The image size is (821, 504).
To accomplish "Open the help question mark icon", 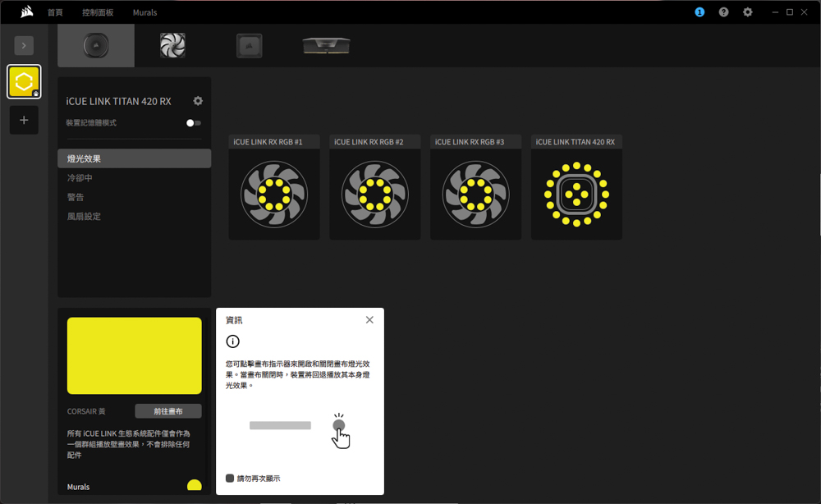I will click(723, 12).
